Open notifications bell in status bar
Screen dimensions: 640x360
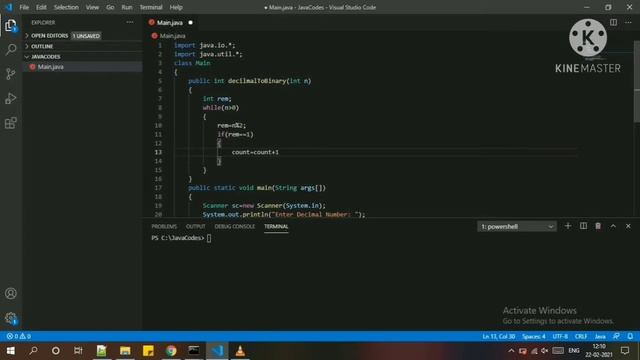(630, 336)
